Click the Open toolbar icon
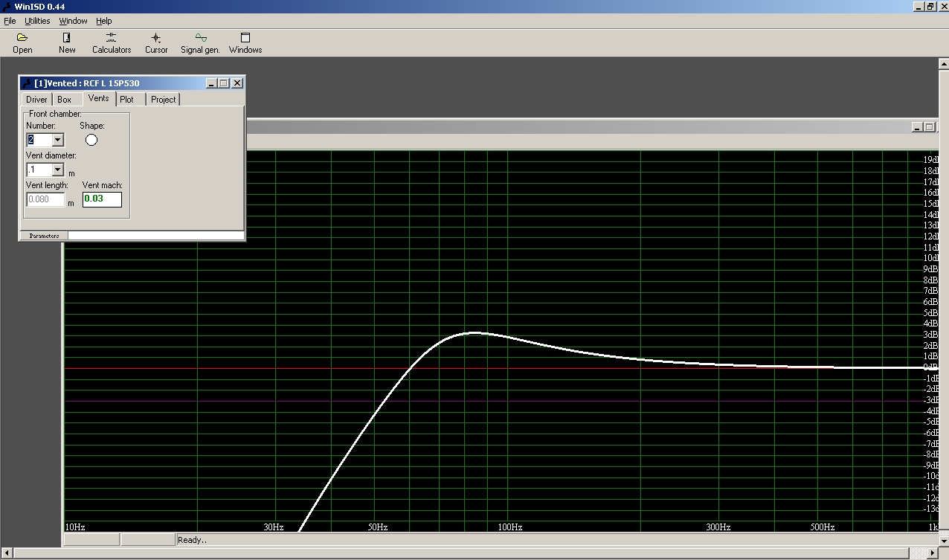The height and width of the screenshot is (560, 949). tap(22, 43)
